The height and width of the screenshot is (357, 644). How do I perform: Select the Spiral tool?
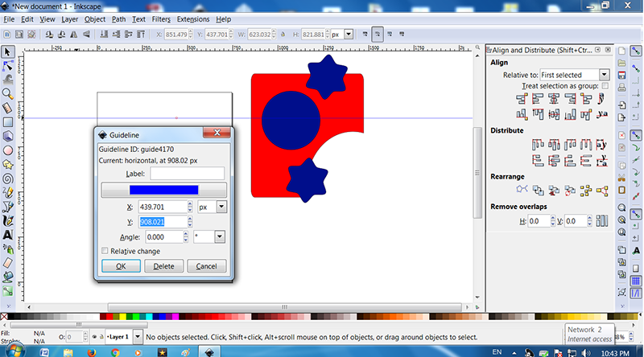click(x=8, y=179)
